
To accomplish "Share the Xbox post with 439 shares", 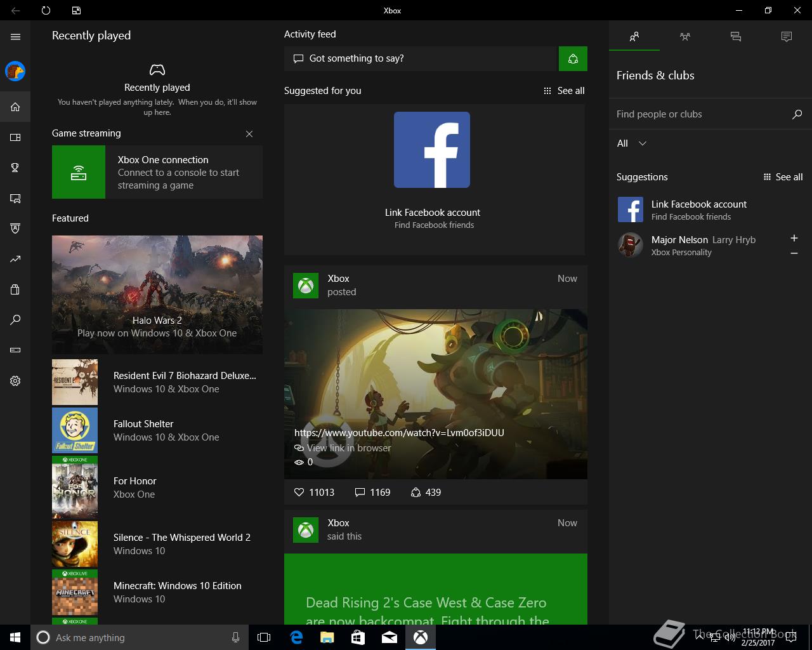I will (x=426, y=492).
